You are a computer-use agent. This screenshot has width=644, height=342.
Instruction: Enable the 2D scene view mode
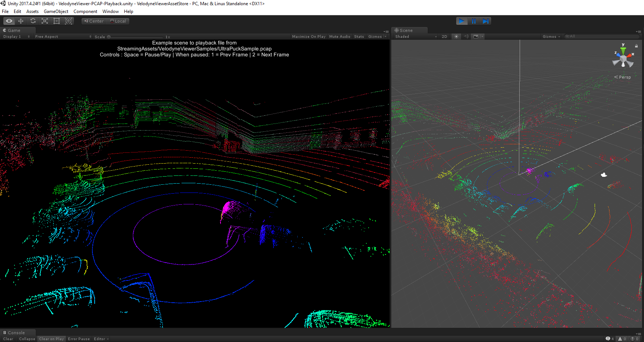coord(444,36)
